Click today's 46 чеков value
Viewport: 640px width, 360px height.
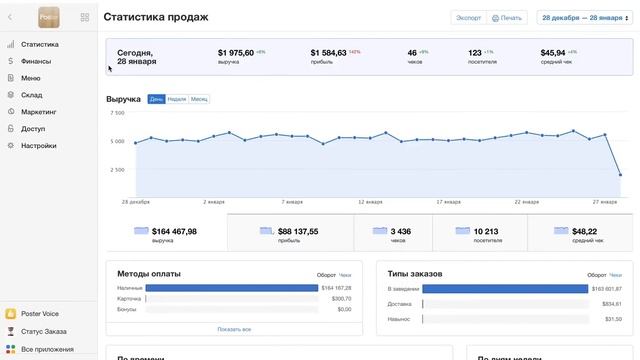[x=412, y=53]
